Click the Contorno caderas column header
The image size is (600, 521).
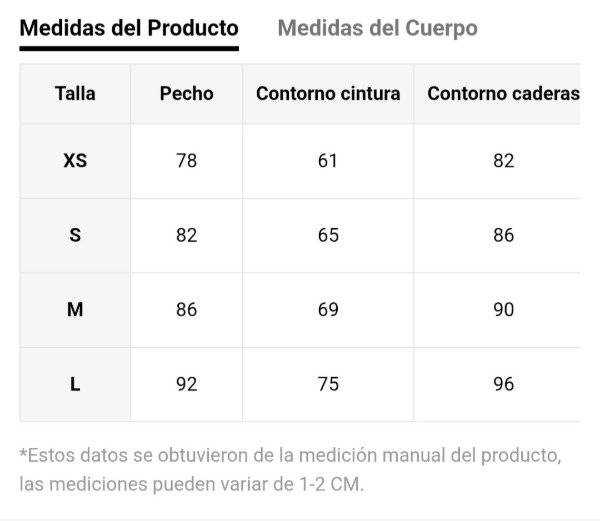503,94
